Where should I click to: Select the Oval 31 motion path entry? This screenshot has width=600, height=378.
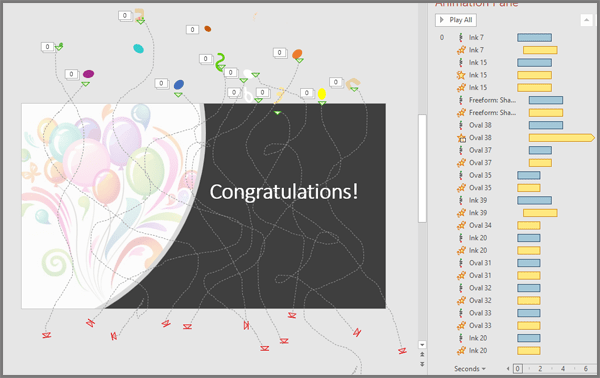click(x=497, y=263)
